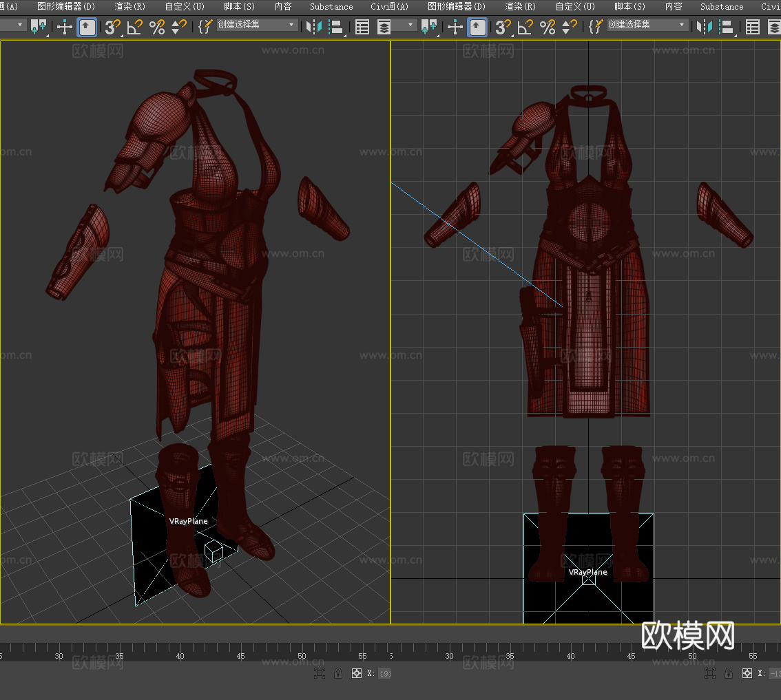Click X coordinate field below perspective viewport
Viewport: 781px width, 700px height.
coord(385,674)
